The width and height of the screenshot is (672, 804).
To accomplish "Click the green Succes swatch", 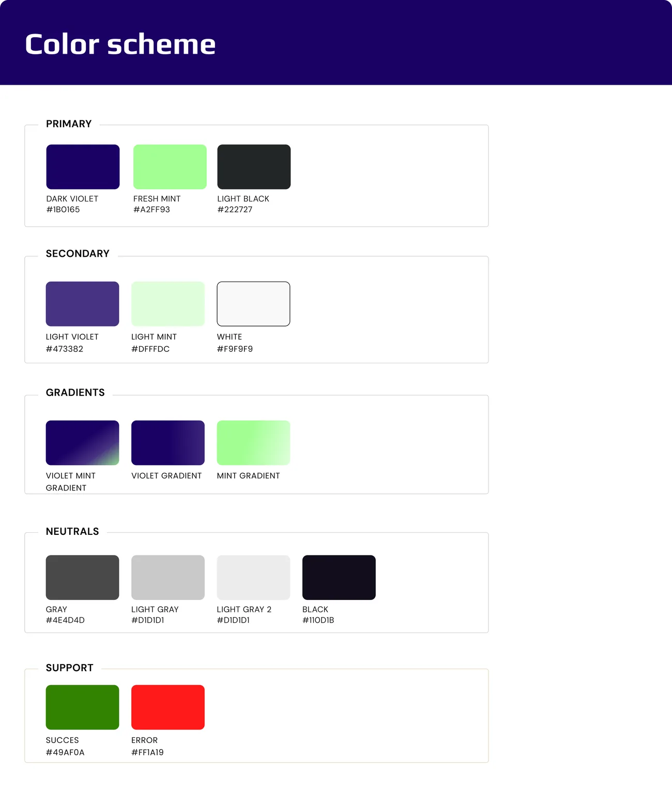I will point(83,707).
